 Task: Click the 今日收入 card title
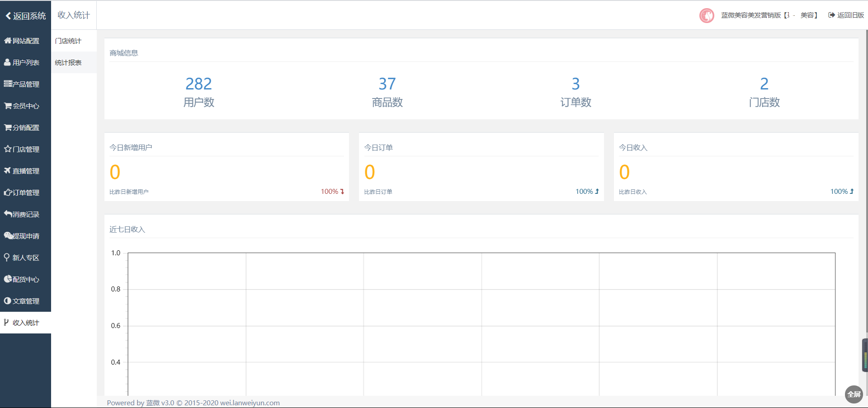[x=633, y=147]
